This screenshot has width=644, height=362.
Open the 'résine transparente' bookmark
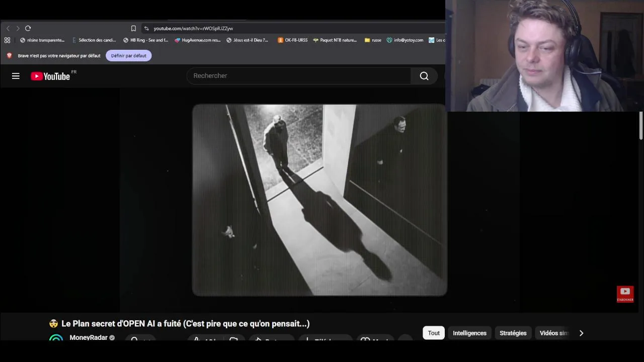point(42,40)
